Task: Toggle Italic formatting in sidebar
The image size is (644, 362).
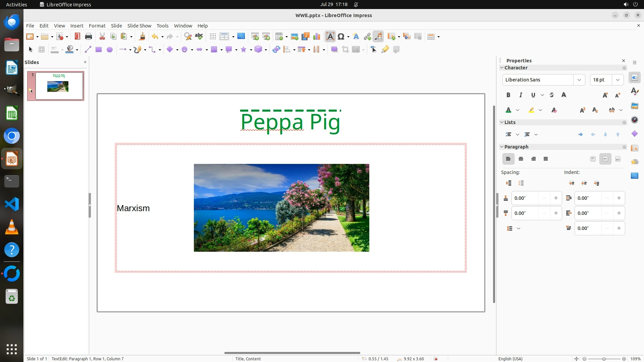Action: pyautogui.click(x=521, y=95)
